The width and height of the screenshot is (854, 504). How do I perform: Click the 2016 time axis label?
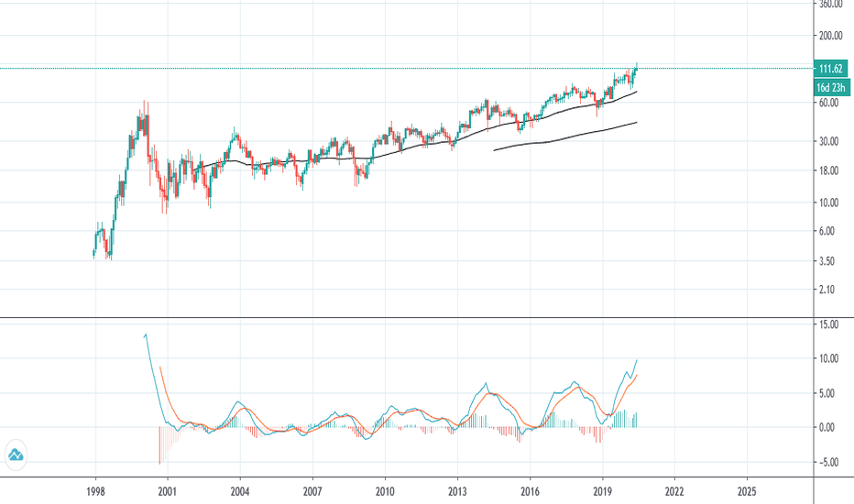click(530, 492)
